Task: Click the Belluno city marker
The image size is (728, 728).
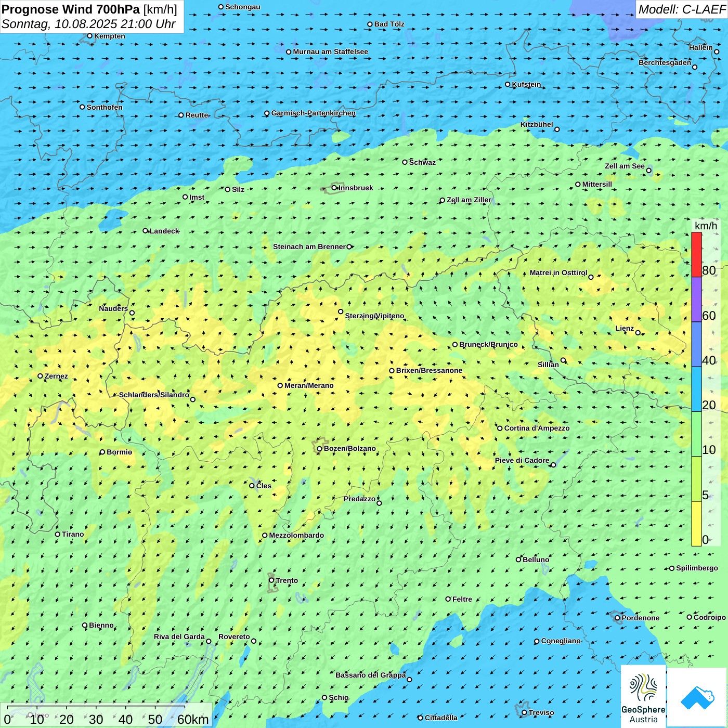Action: pyautogui.click(x=518, y=560)
